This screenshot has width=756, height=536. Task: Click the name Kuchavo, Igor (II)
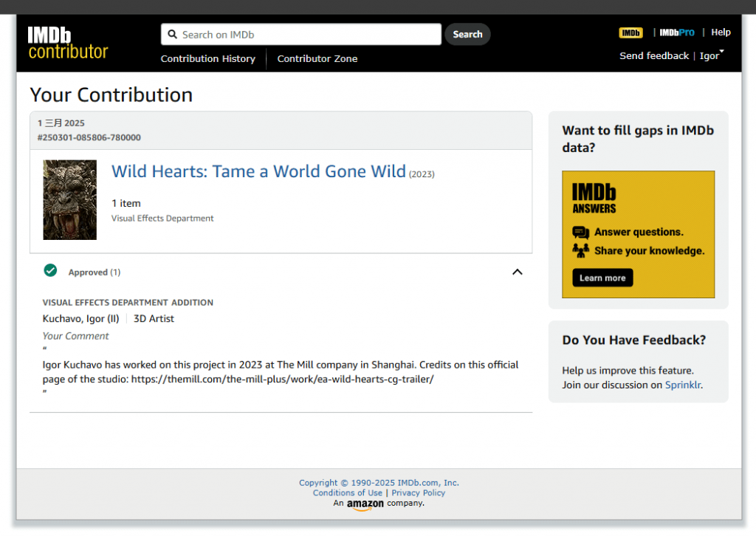coord(80,319)
